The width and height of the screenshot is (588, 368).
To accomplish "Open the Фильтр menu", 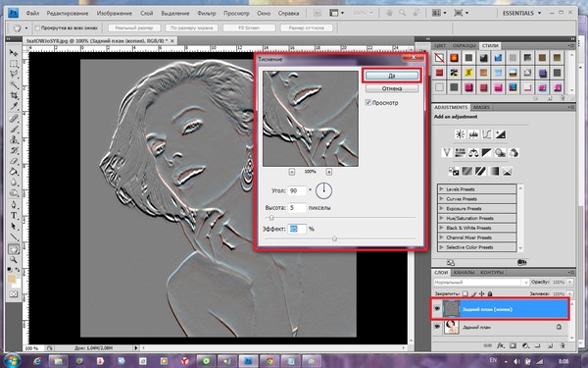I will click(x=206, y=13).
